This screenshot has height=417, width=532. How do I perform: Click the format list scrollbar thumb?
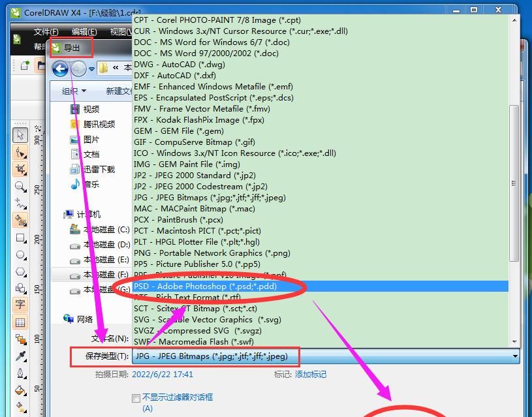pos(514,183)
